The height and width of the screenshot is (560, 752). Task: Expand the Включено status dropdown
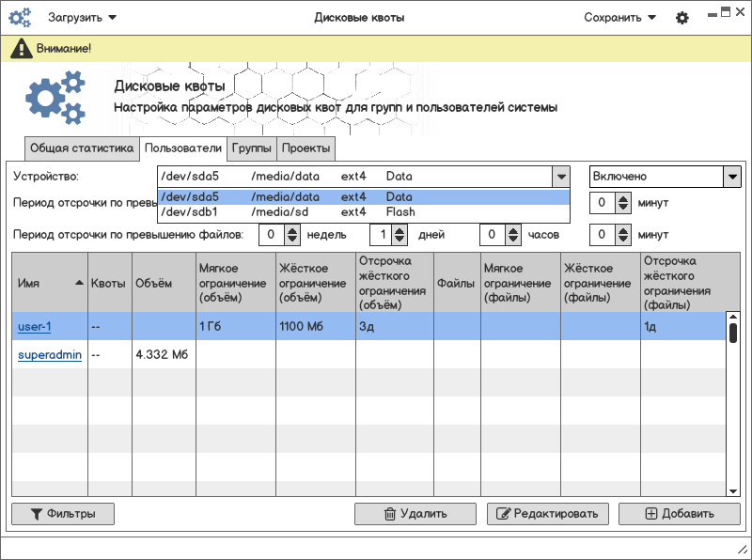732,177
